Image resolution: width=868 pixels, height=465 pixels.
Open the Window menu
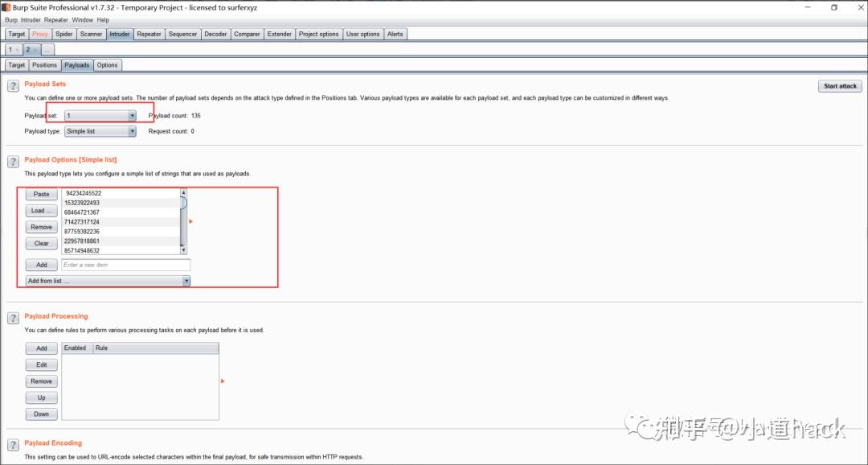(83, 20)
